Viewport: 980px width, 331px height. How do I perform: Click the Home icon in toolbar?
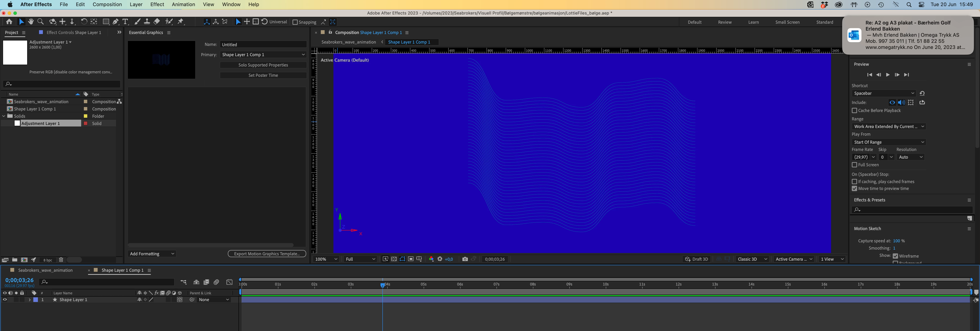[x=9, y=22]
